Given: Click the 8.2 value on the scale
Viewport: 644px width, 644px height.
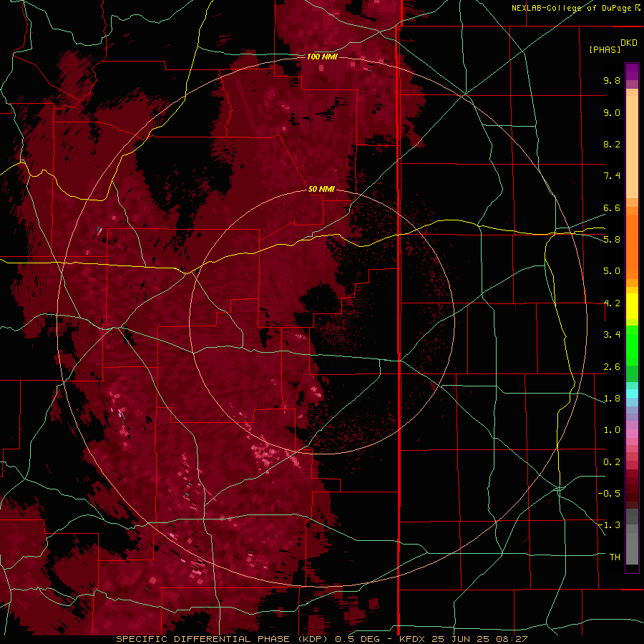Looking at the screenshot, I should point(612,144).
